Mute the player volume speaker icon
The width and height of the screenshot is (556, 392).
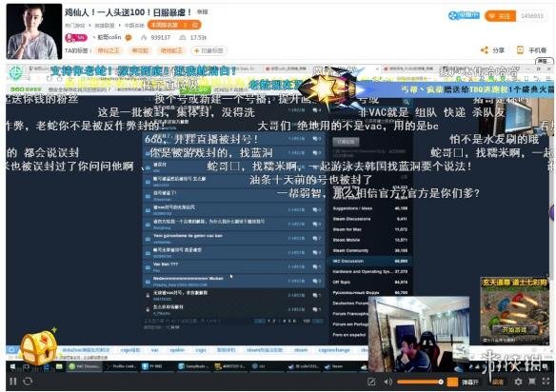[387, 382]
